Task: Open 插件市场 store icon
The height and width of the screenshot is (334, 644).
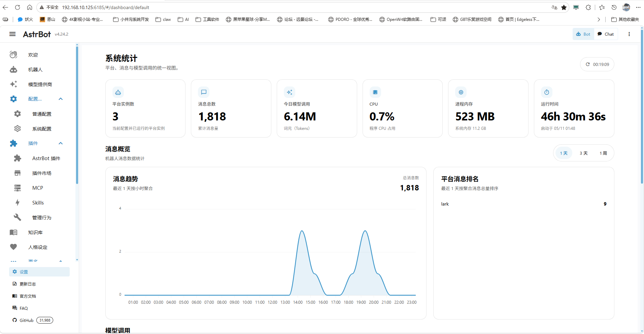Action: pyautogui.click(x=18, y=173)
